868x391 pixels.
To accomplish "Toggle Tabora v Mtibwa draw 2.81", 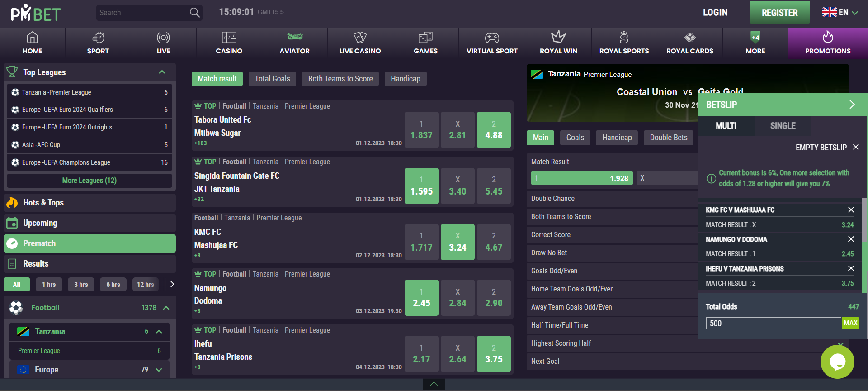I will coord(458,130).
